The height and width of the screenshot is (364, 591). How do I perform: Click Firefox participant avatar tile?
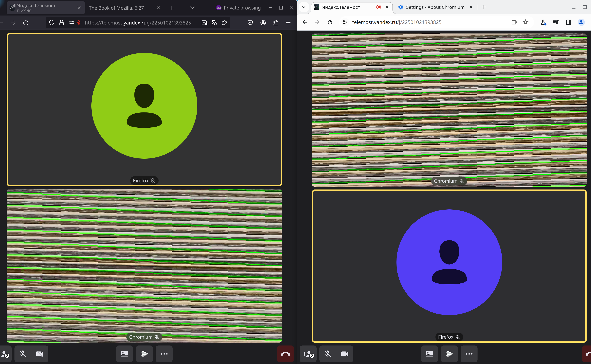click(x=144, y=109)
